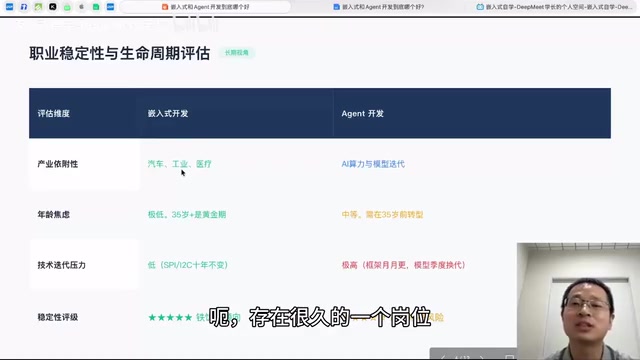Click the 稳定性评级 row label
This screenshot has height=360, width=640.
point(58,317)
